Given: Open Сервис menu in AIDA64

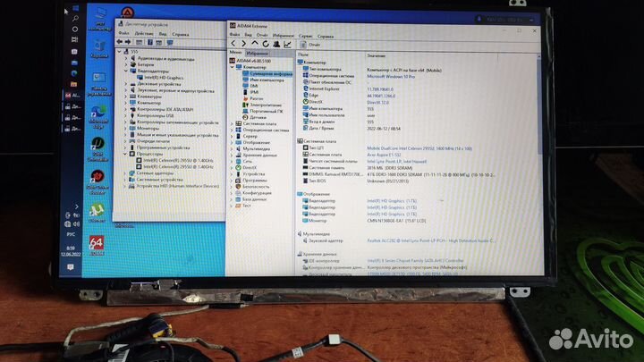Looking at the screenshot, I should [306, 36].
